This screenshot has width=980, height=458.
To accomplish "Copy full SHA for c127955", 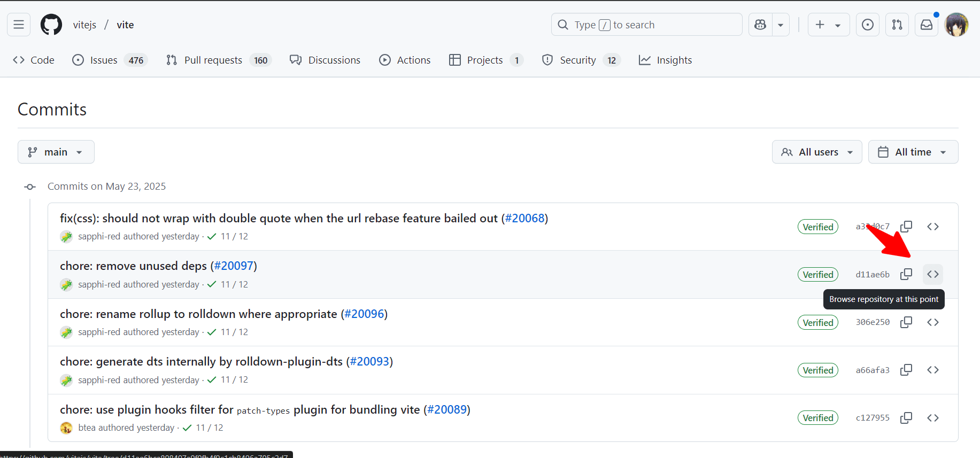I will tap(906, 417).
